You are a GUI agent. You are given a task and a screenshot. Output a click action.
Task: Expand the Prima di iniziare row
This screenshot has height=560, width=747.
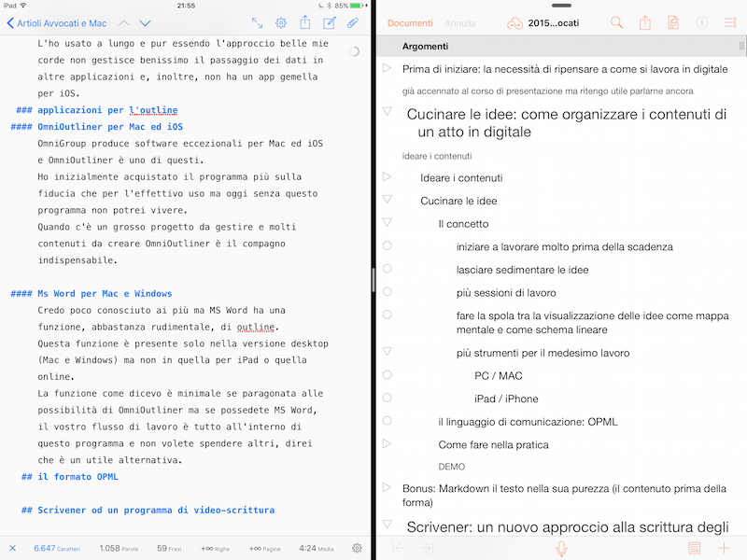(x=387, y=68)
